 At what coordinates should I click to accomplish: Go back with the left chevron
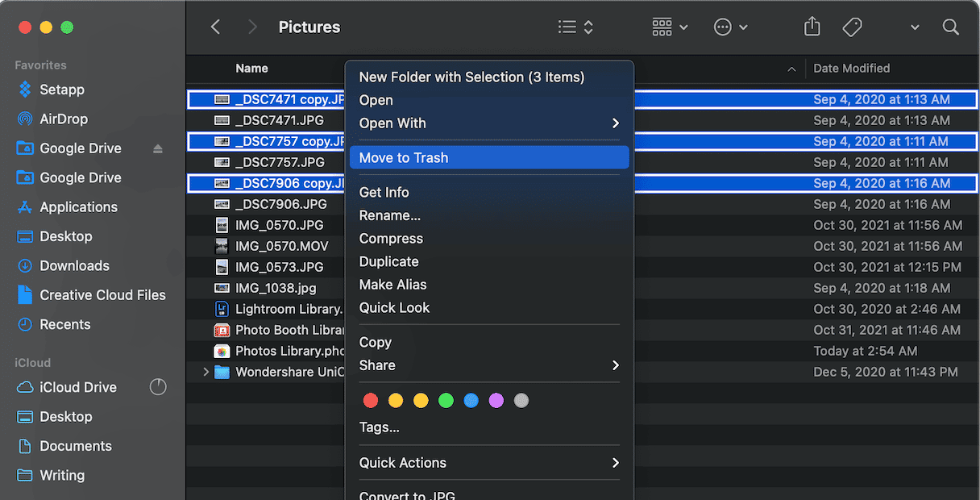coord(215,27)
